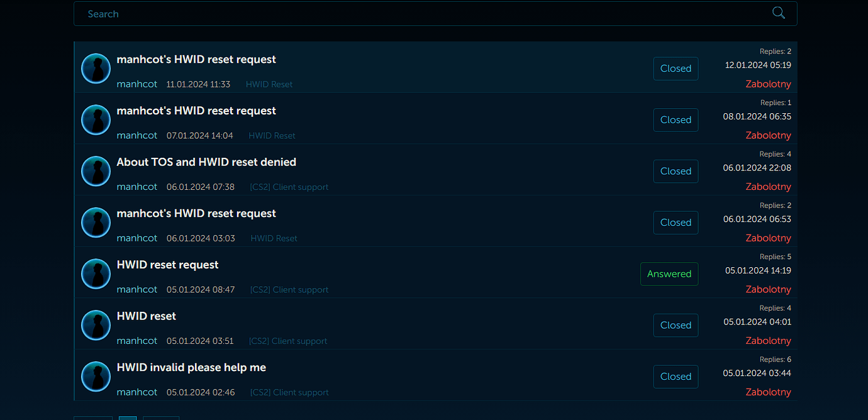
Task: Click avatar beside 'About TOS and HWID reset denied'
Action: [x=96, y=171]
